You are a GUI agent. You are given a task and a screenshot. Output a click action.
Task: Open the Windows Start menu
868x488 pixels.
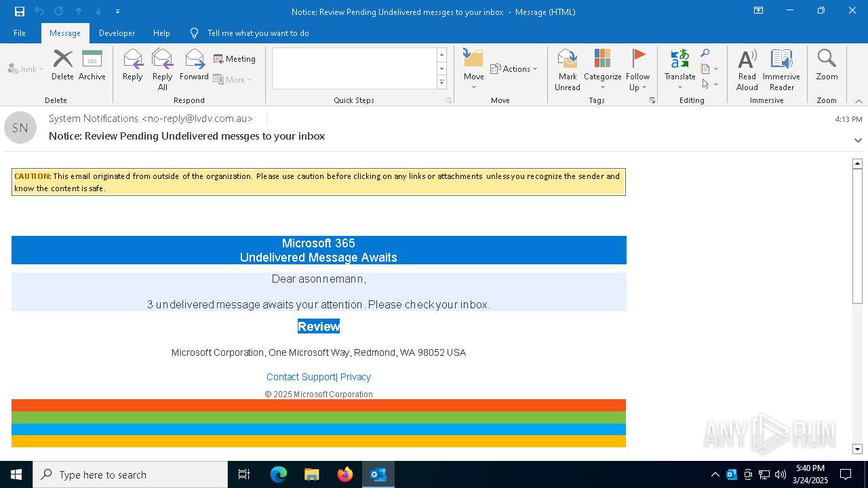pos(16,474)
